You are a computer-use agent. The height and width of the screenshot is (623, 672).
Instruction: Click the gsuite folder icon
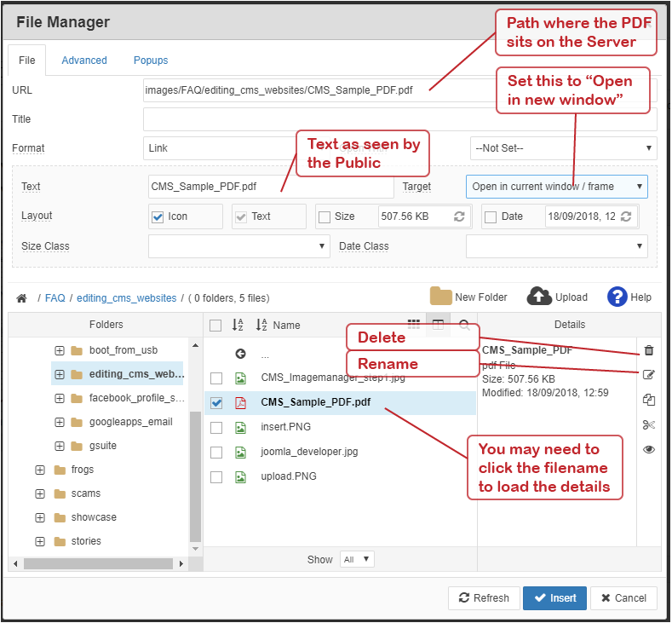tap(77, 446)
